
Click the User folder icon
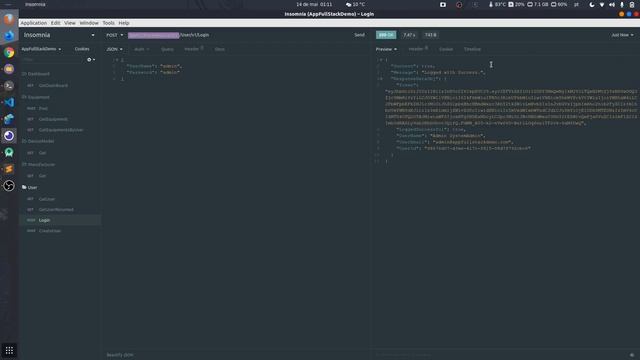click(24, 187)
